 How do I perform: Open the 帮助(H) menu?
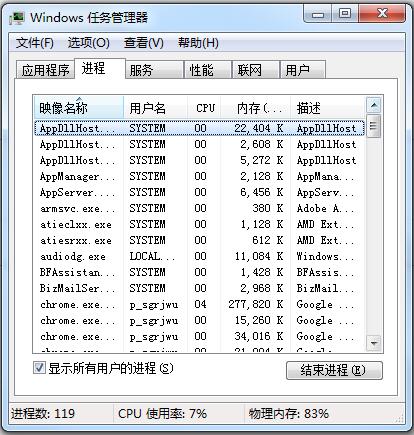(198, 43)
